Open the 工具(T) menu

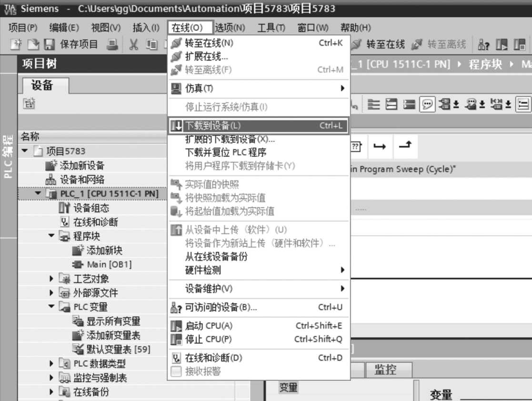coord(271,28)
